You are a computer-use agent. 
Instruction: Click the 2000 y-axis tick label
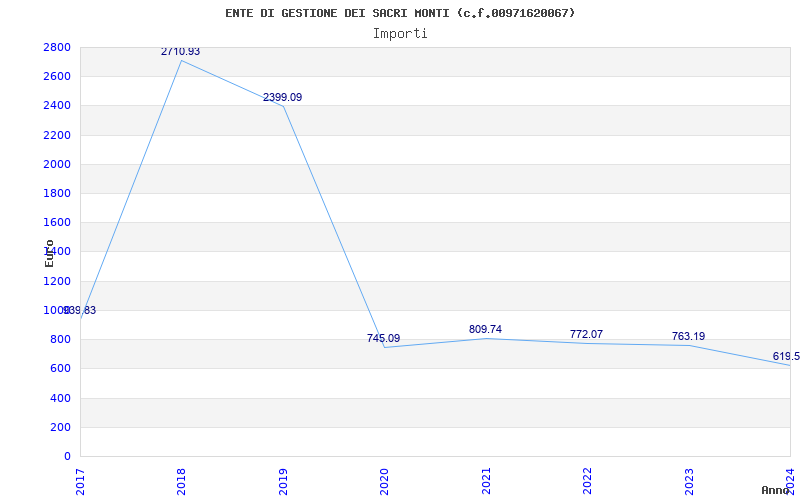pos(57,164)
